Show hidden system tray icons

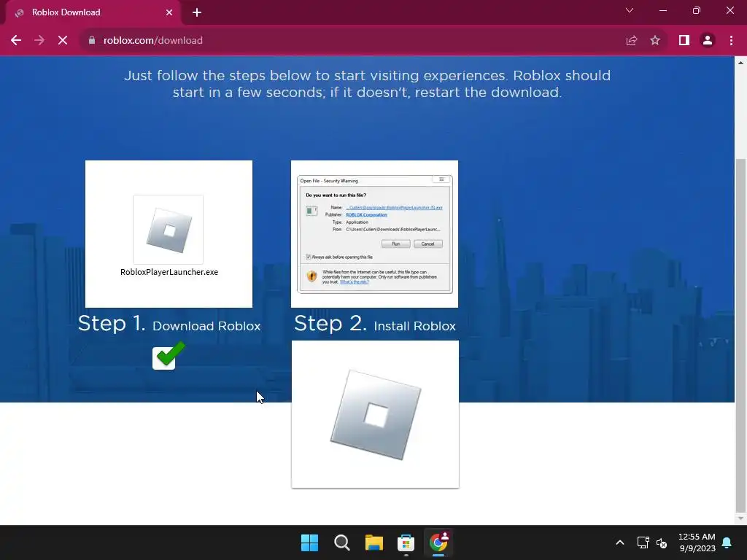point(620,542)
